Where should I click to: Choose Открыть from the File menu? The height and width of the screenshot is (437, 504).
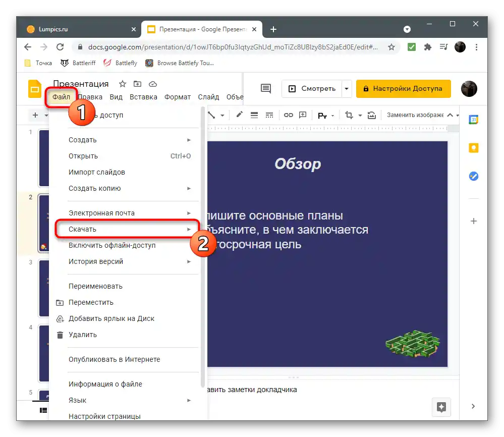pyautogui.click(x=128, y=156)
